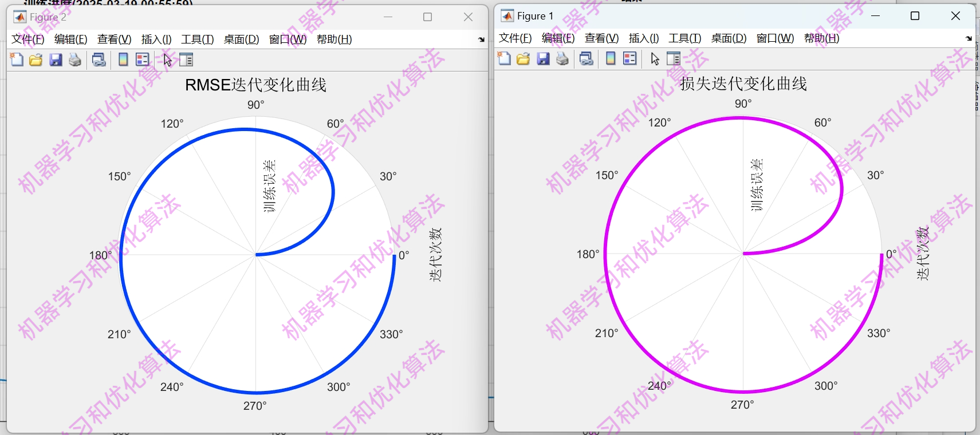
Task: Open 插入(I) menu in Figure 2
Action: tap(156, 39)
